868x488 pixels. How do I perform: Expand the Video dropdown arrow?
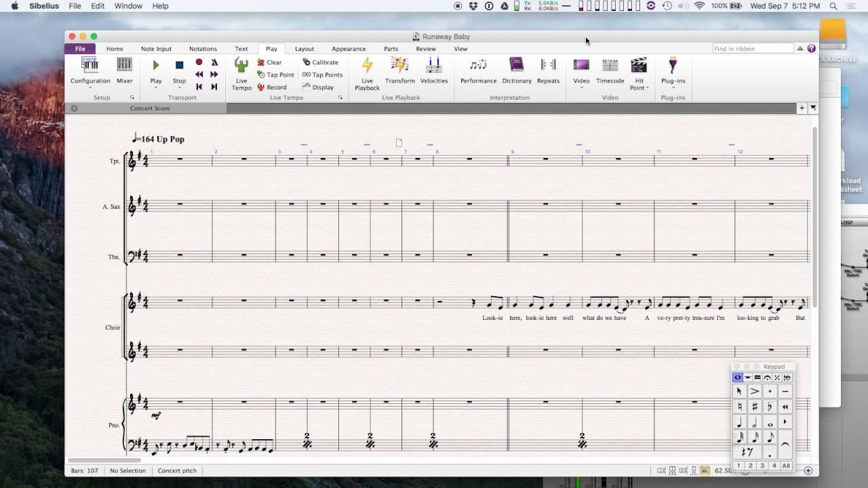point(581,87)
